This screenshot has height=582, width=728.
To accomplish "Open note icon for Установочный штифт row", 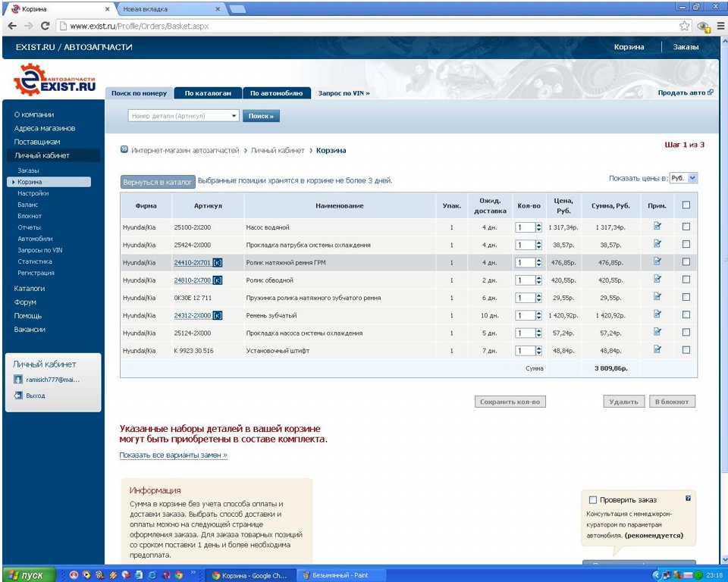I will pyautogui.click(x=657, y=349).
